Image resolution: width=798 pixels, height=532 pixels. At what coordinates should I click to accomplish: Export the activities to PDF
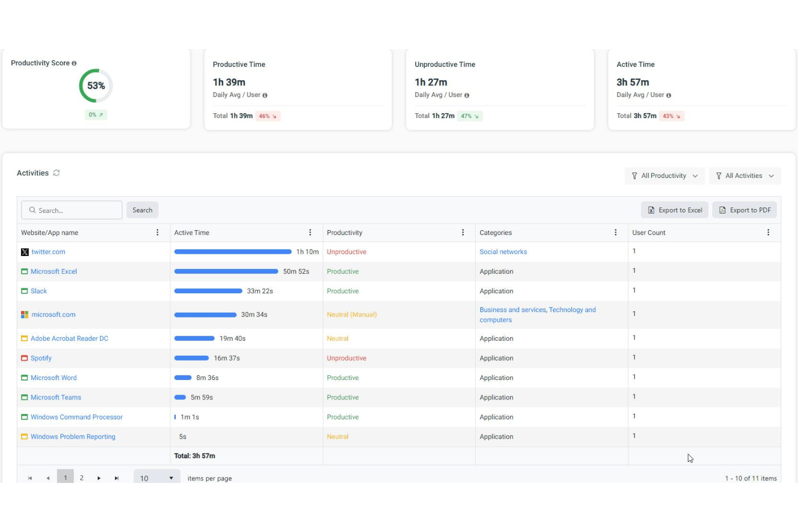[x=745, y=210]
